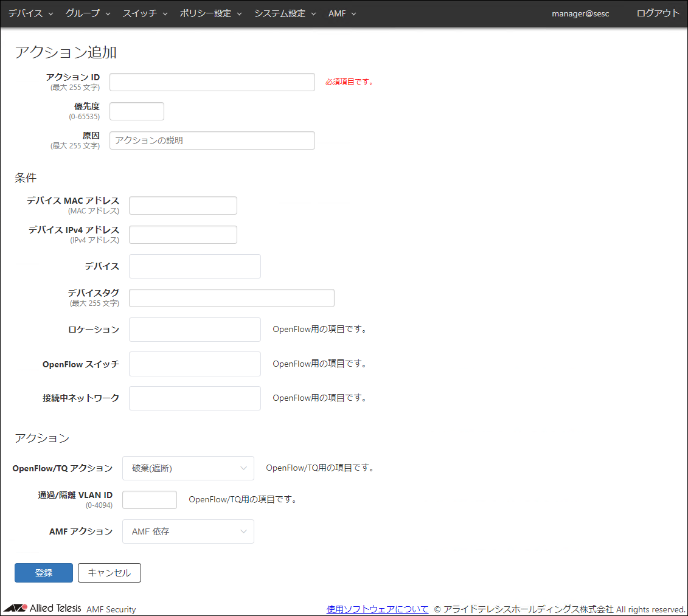Click the 登録 button

point(44,573)
